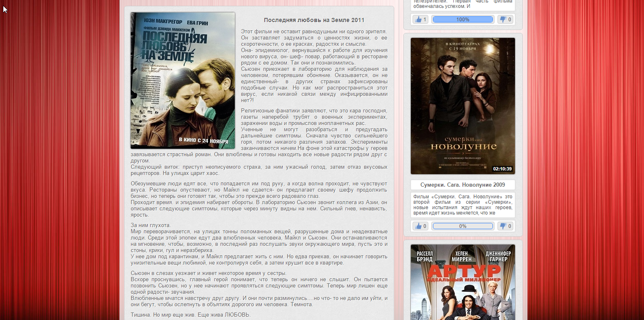644x320 pixels.
Task: Open the link Сумерки. Сага. Новолуние 2009
Action: (x=462, y=185)
